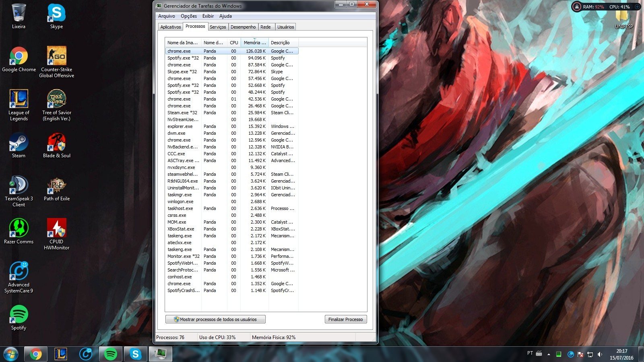Open the Exibir menu
The width and height of the screenshot is (644, 362).
click(208, 16)
